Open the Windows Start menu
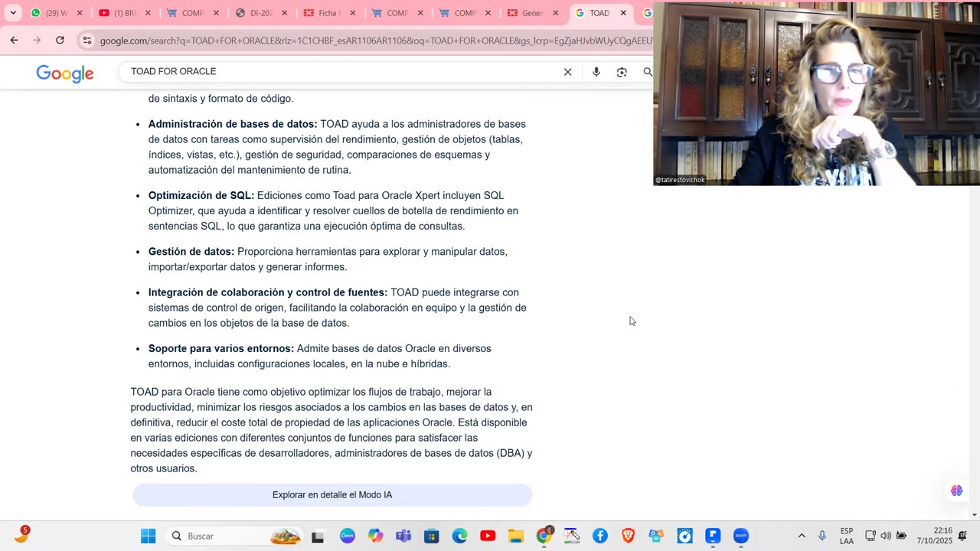Image resolution: width=980 pixels, height=551 pixels. (149, 536)
